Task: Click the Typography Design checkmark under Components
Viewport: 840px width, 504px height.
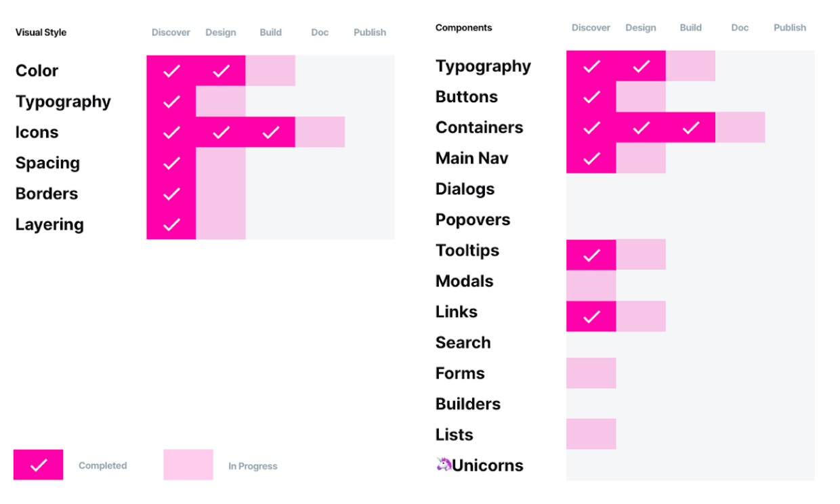Action: [x=641, y=66]
